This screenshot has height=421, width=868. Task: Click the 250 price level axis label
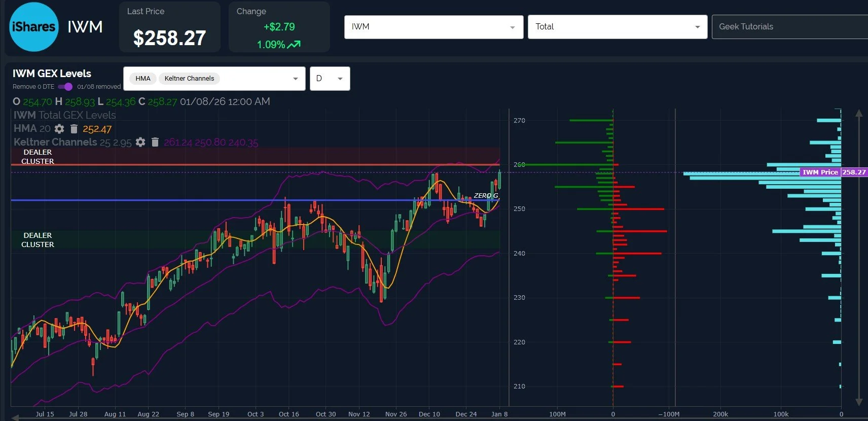[519, 209]
